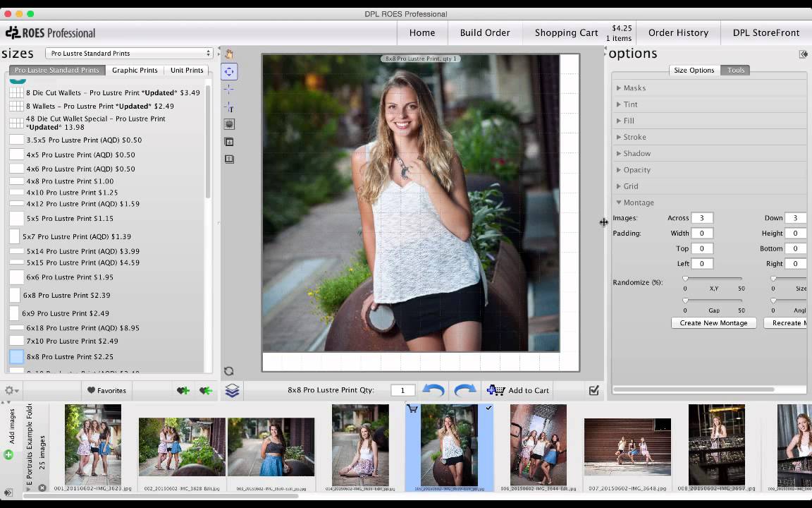Select 5x7 Pro Lustre Print (AQD) $1.39
Screen dimensions: 812x508
coord(77,236)
